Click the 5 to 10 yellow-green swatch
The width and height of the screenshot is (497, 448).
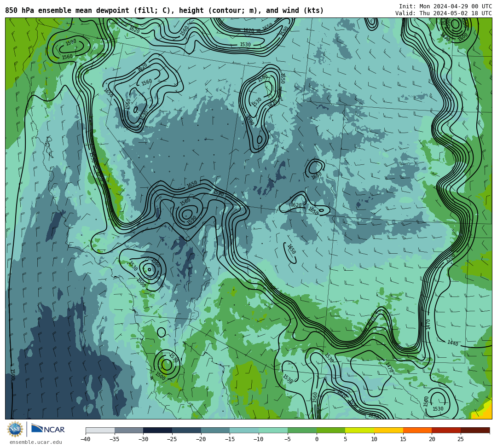tap(360, 430)
